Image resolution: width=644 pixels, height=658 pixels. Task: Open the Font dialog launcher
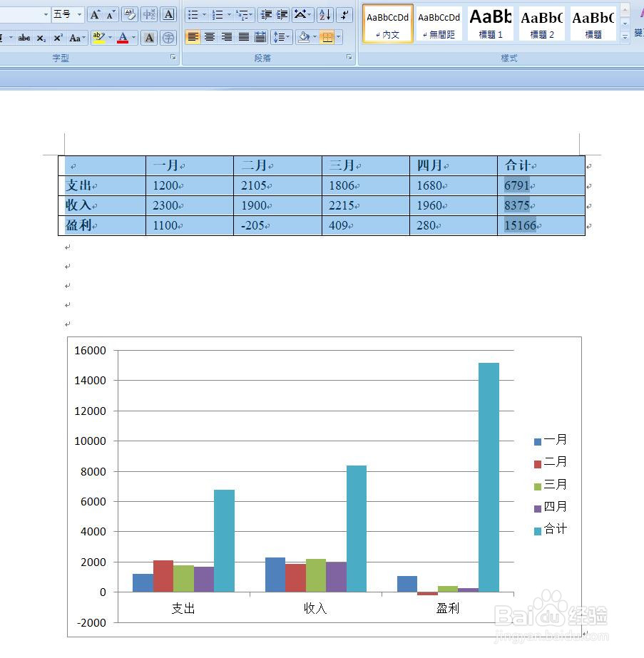coord(173,57)
